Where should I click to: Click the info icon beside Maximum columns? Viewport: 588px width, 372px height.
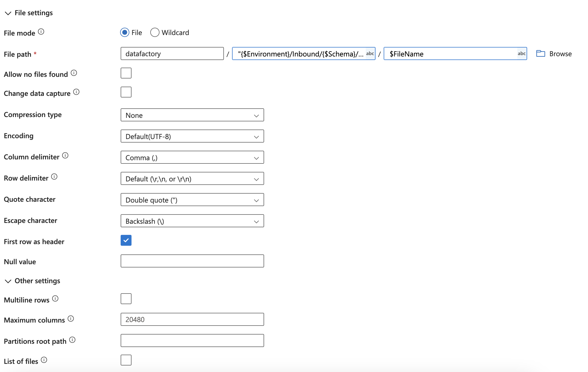(70, 319)
